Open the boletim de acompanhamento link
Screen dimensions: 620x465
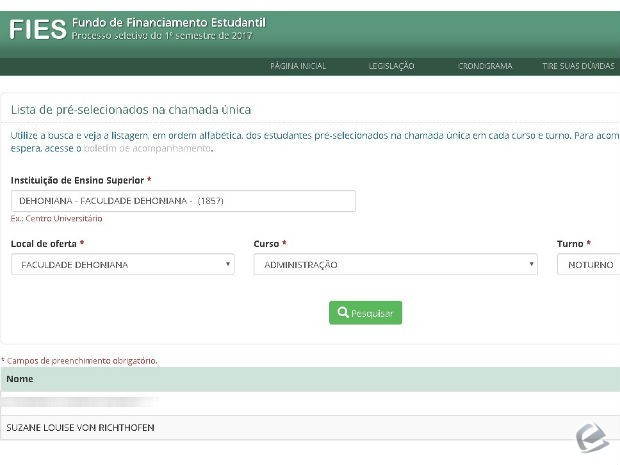[x=147, y=148]
